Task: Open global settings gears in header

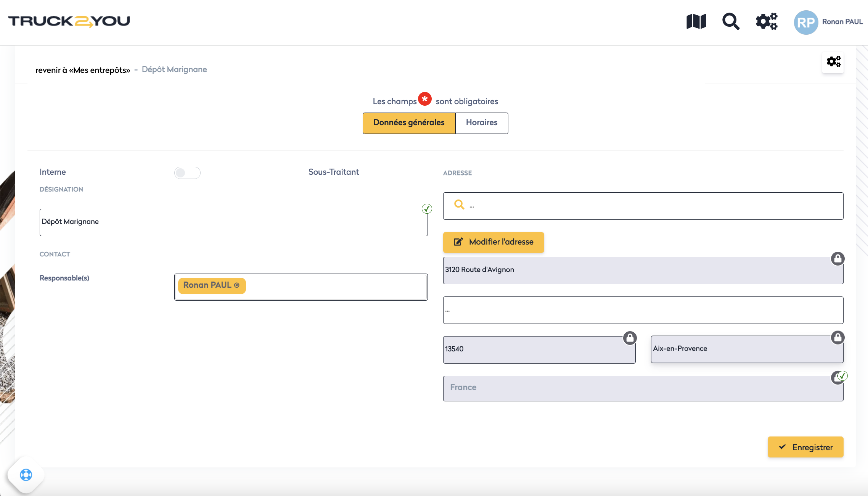Action: pyautogui.click(x=767, y=21)
